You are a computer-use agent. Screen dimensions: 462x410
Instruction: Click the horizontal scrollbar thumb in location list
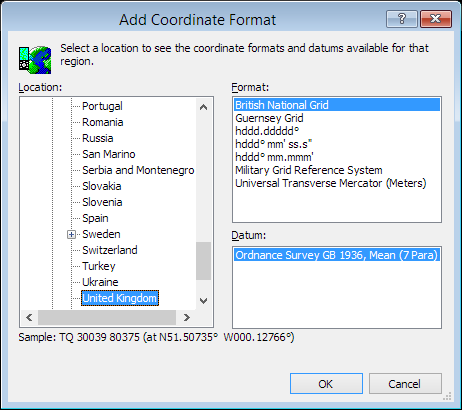tap(107, 318)
